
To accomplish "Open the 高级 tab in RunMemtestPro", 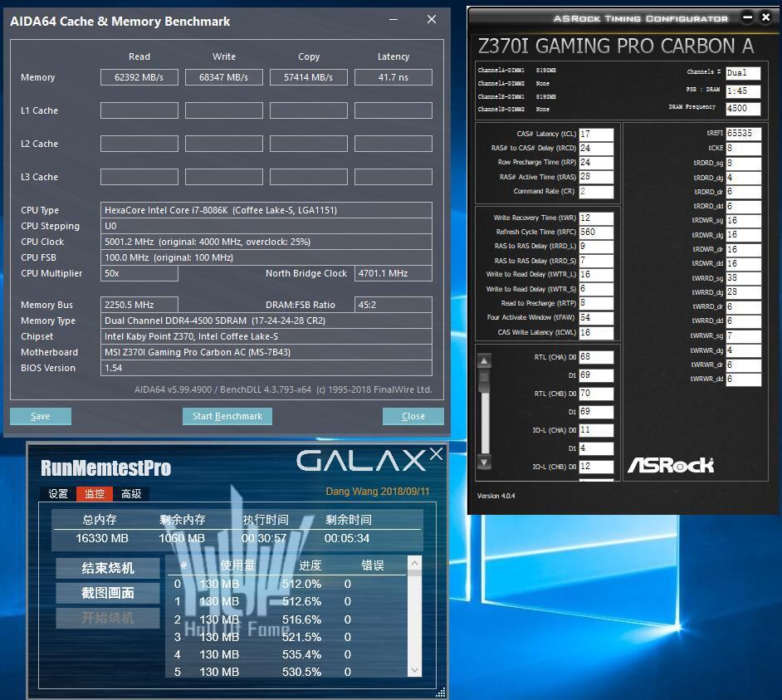I will click(131, 494).
